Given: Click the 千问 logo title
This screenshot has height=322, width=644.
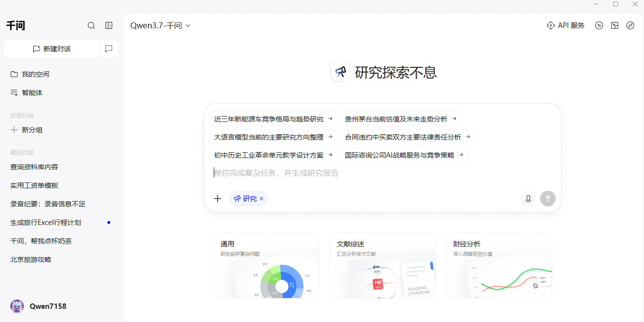Looking at the screenshot, I should [x=16, y=26].
